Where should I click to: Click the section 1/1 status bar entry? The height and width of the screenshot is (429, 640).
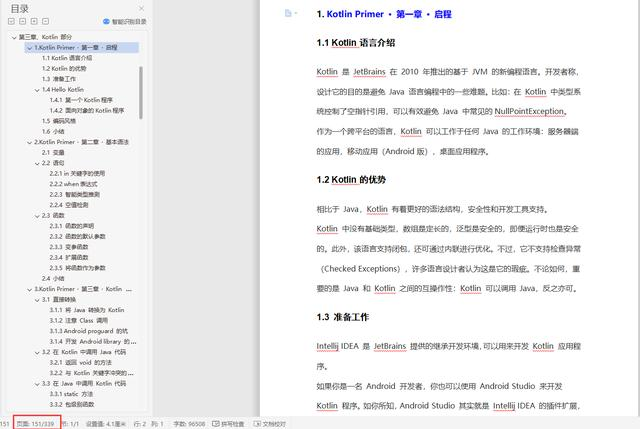coord(71,424)
